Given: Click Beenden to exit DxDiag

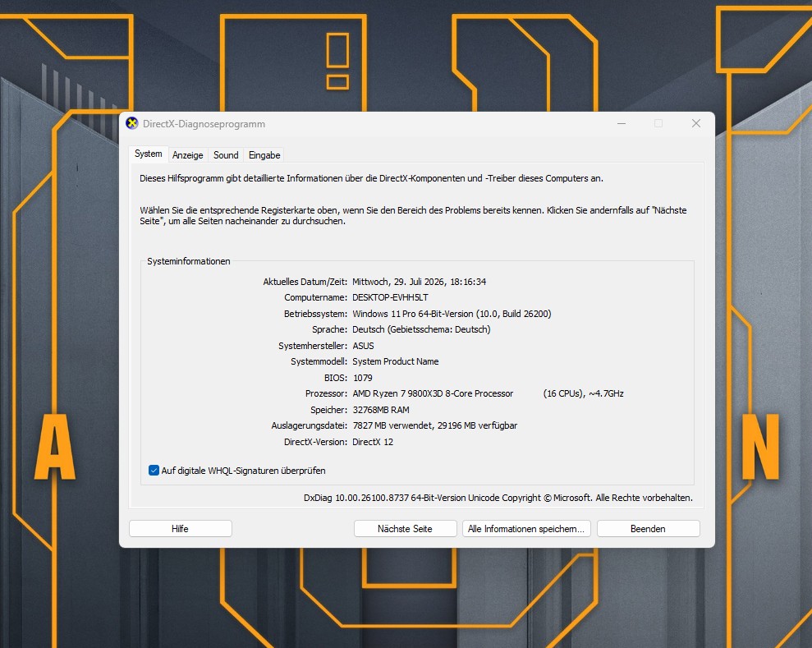Looking at the screenshot, I should point(648,529).
